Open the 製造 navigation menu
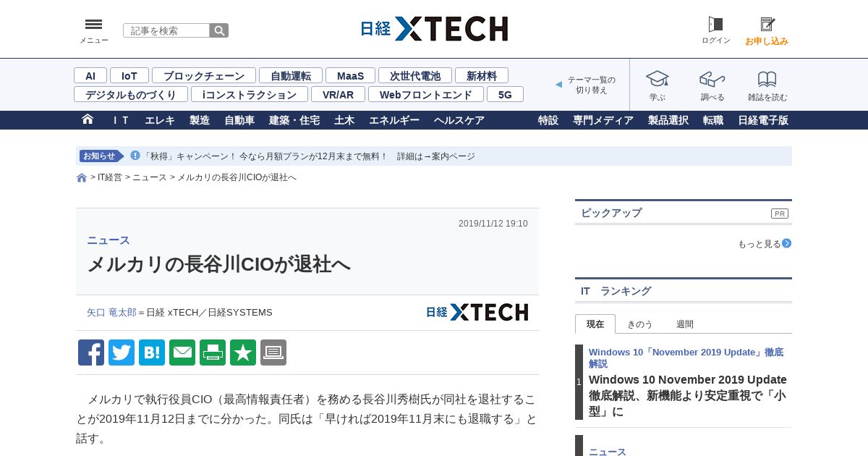This screenshot has height=456, width=868. (x=200, y=120)
